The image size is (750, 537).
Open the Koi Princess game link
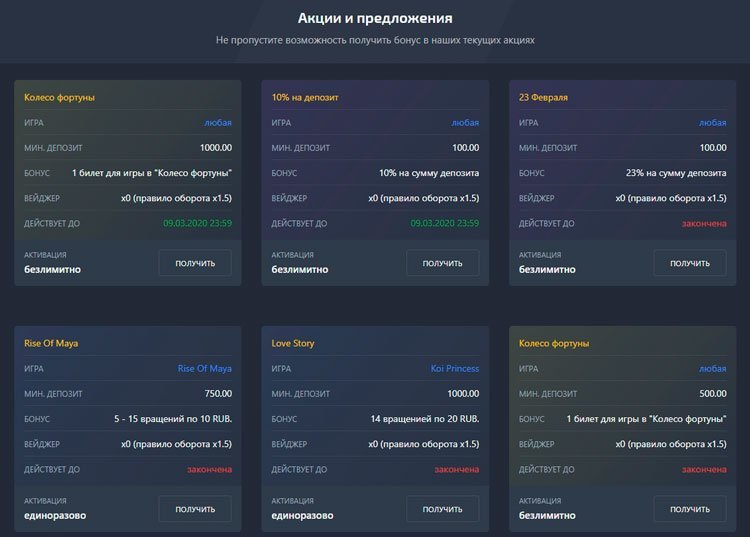[454, 368]
